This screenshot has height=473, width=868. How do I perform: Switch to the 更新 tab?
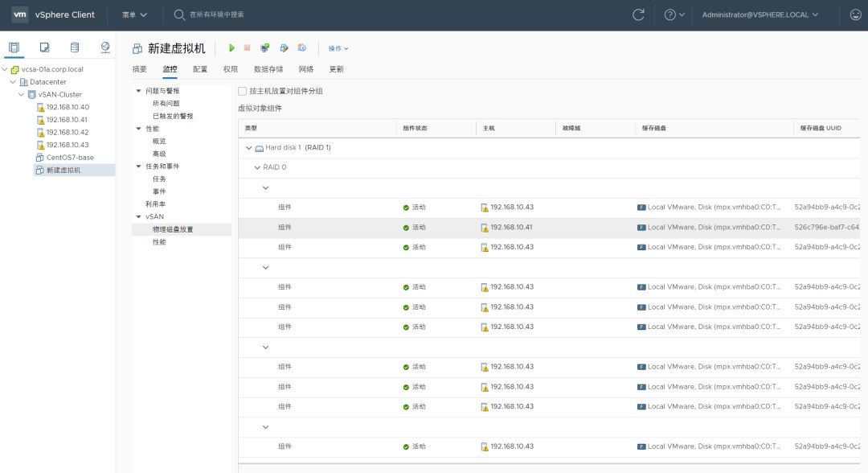click(337, 69)
